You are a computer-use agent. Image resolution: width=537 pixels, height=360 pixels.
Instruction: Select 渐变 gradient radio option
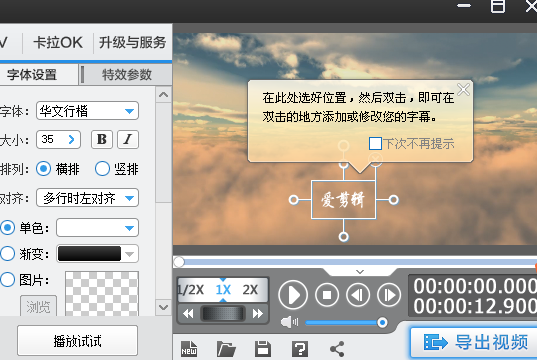pyautogui.click(x=8, y=254)
